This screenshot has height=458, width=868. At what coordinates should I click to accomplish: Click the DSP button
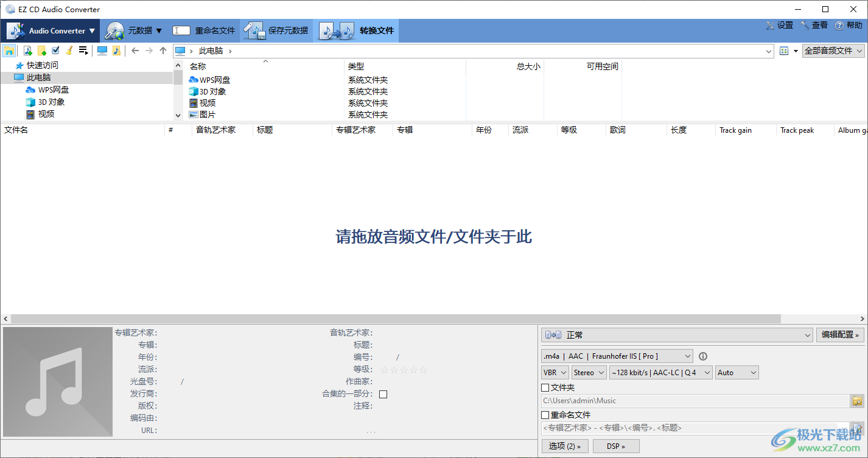[616, 446]
